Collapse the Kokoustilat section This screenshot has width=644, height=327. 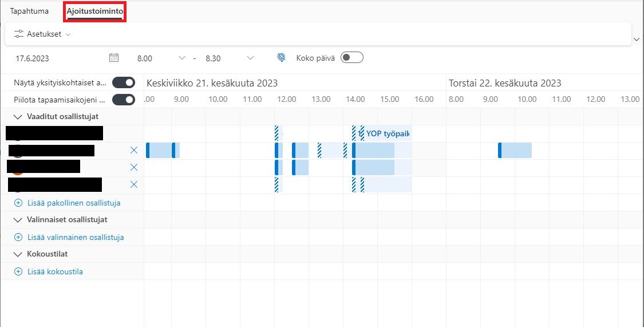click(18, 254)
